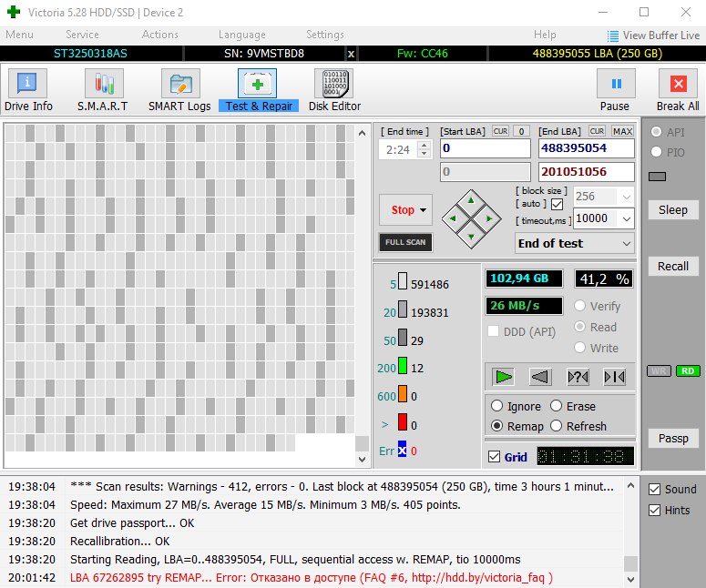Screen dimensions: 706x588
Task: Click the Victoria green cross app icon
Action: click(x=14, y=12)
